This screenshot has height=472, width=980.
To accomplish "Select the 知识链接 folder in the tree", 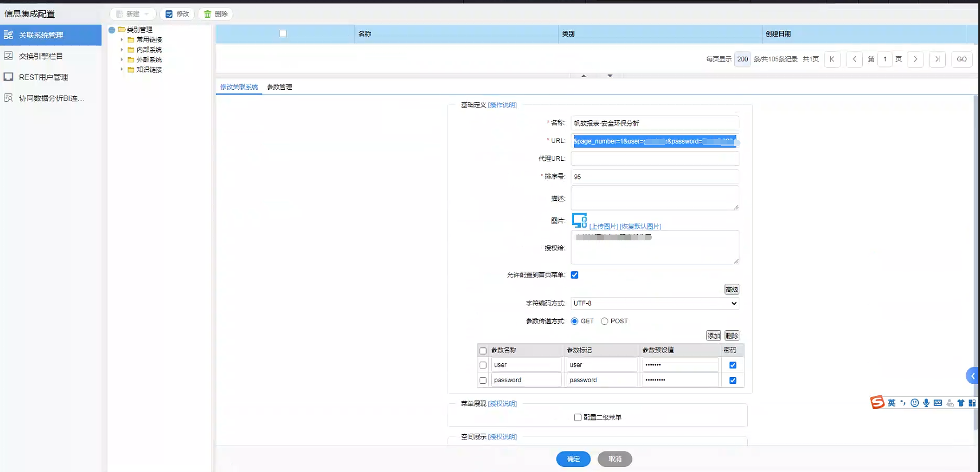I will point(149,69).
